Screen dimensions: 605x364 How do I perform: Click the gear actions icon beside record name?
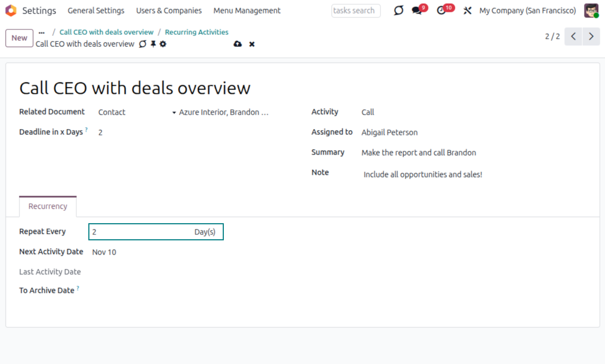(x=163, y=44)
